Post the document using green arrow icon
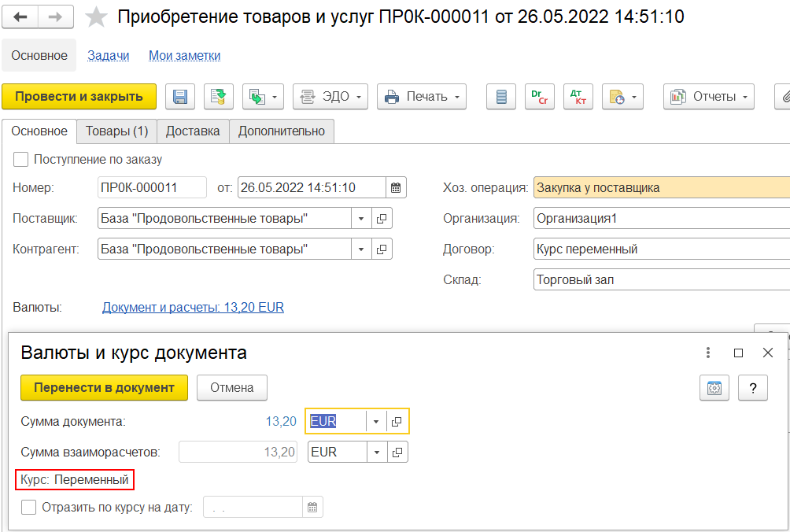 click(x=219, y=96)
